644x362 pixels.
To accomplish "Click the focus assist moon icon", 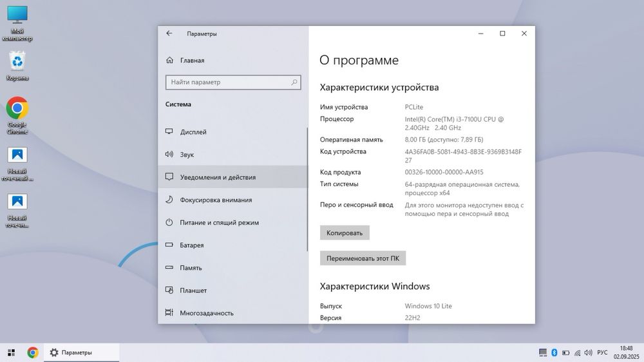I will tap(169, 199).
